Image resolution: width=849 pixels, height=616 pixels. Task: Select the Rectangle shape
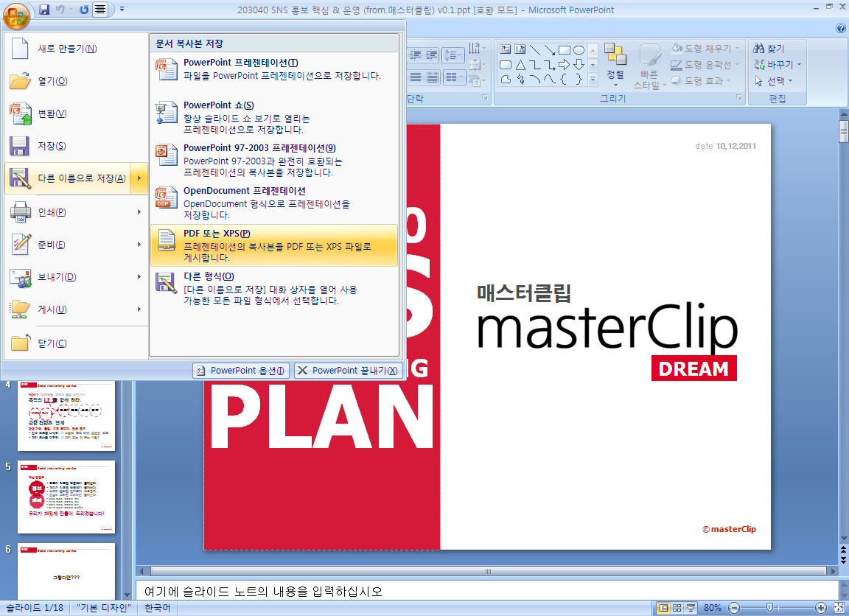pyautogui.click(x=565, y=50)
